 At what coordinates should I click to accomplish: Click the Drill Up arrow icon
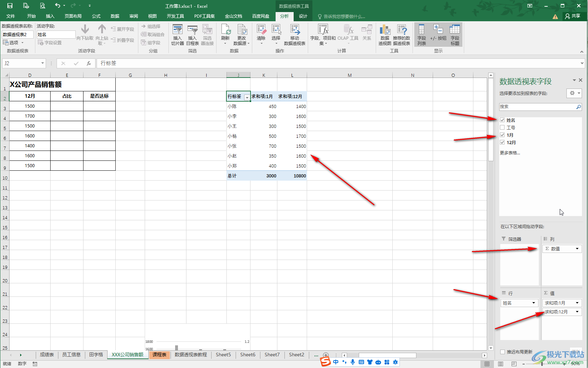102,29
